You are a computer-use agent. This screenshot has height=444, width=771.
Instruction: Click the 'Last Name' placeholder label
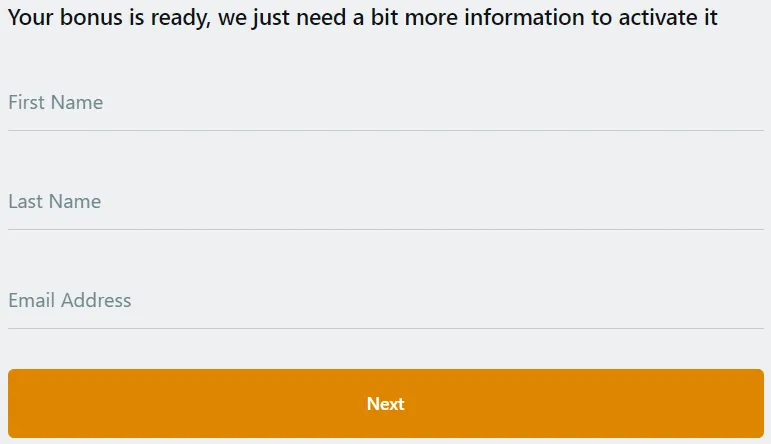[55, 202]
